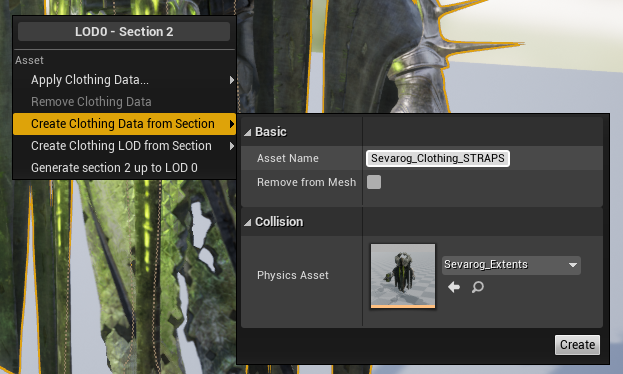Click the Physics Asset preview thumbnail
Screen dimensions: 623x374
pyautogui.click(x=403, y=276)
